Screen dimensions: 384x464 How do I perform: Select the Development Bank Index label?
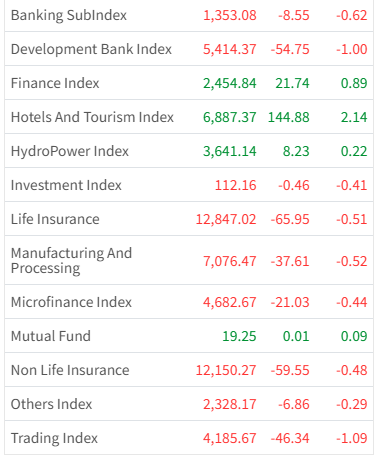(x=91, y=49)
